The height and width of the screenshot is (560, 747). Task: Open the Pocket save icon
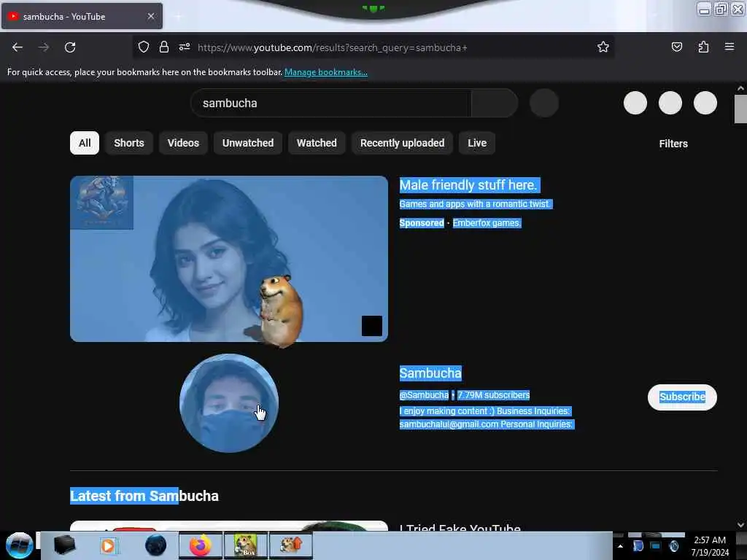click(x=676, y=47)
